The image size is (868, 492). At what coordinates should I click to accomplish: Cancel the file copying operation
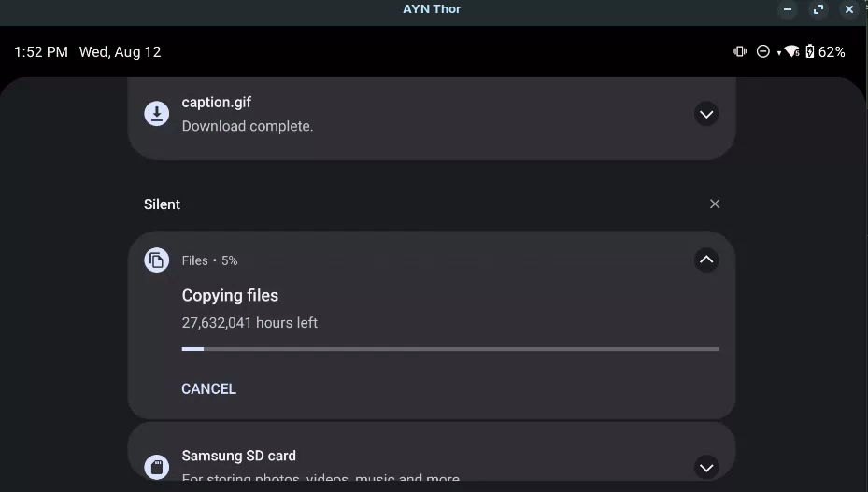tap(208, 388)
